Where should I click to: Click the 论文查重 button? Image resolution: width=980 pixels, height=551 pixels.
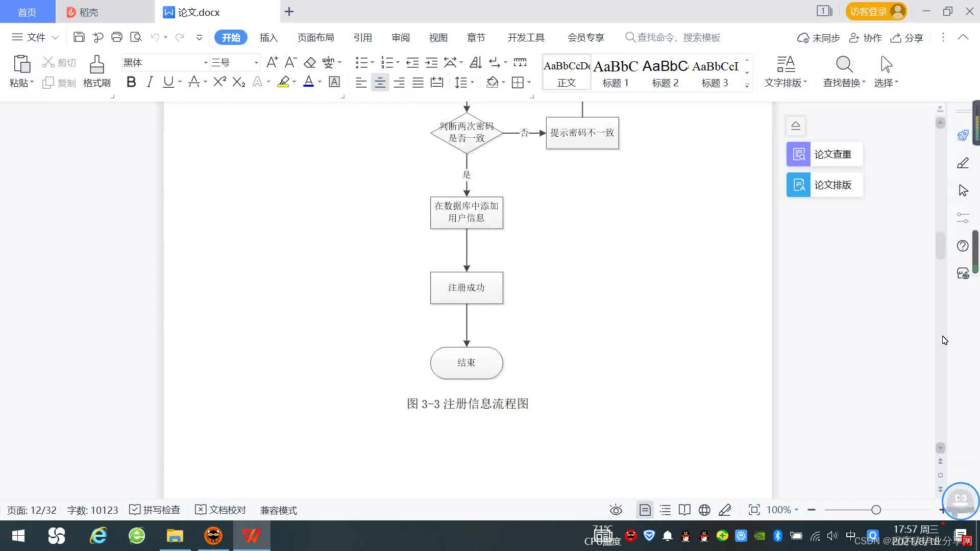click(824, 154)
